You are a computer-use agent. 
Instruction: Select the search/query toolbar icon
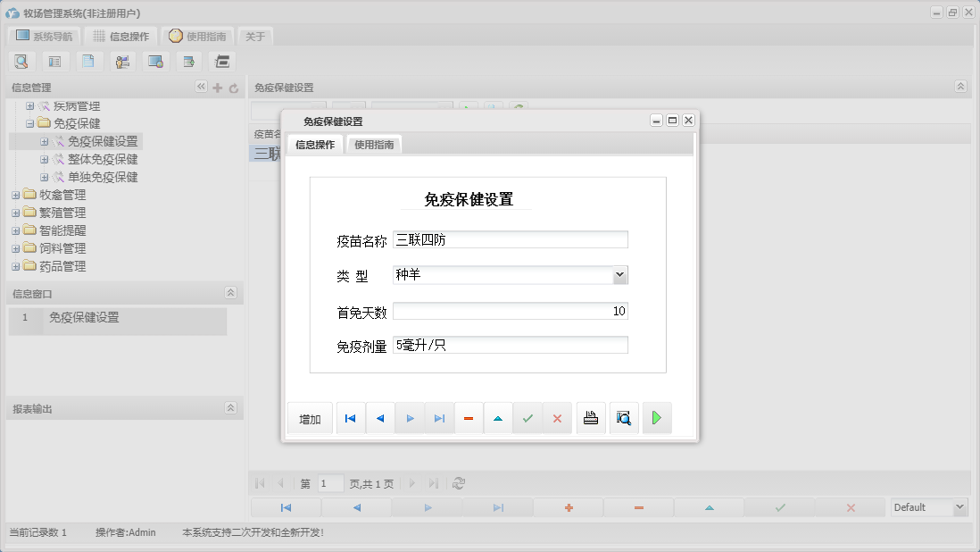tap(21, 61)
